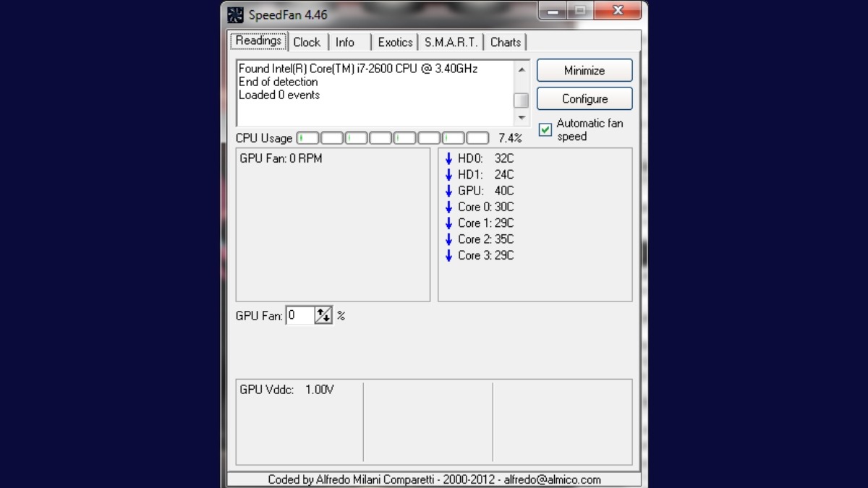
Task: Click the Core 2 down-arrow icon
Action: pyautogui.click(x=448, y=239)
